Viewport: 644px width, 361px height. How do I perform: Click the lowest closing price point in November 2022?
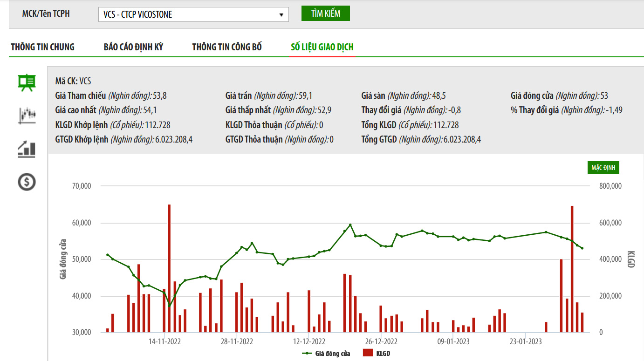pyautogui.click(x=170, y=306)
